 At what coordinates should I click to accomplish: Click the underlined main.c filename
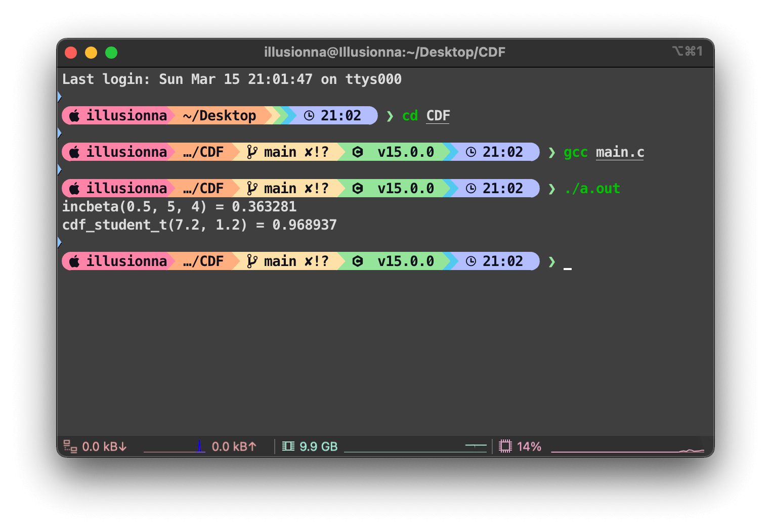click(x=620, y=152)
